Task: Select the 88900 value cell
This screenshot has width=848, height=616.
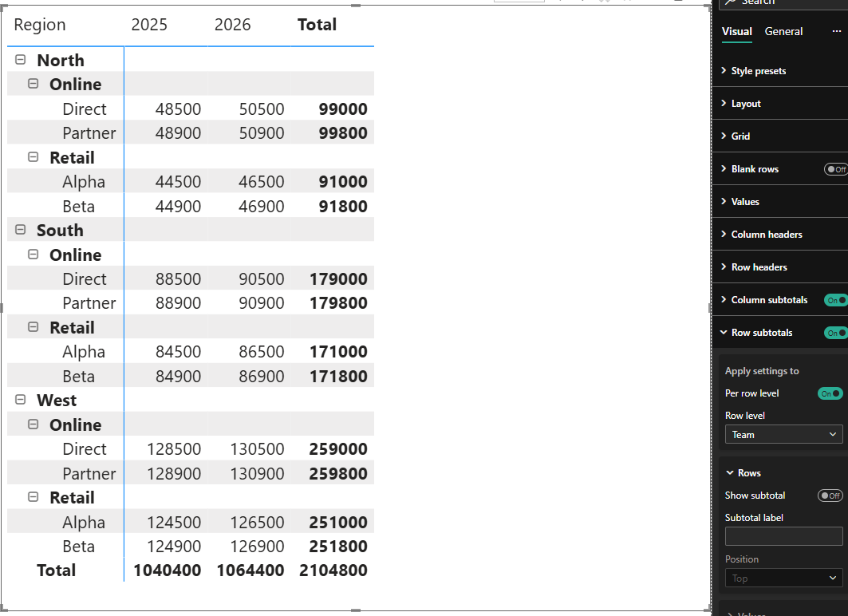Action: pos(178,303)
